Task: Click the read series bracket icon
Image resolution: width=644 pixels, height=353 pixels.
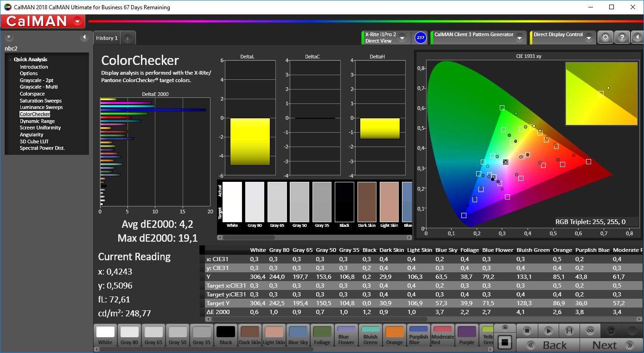Action: click(x=569, y=331)
